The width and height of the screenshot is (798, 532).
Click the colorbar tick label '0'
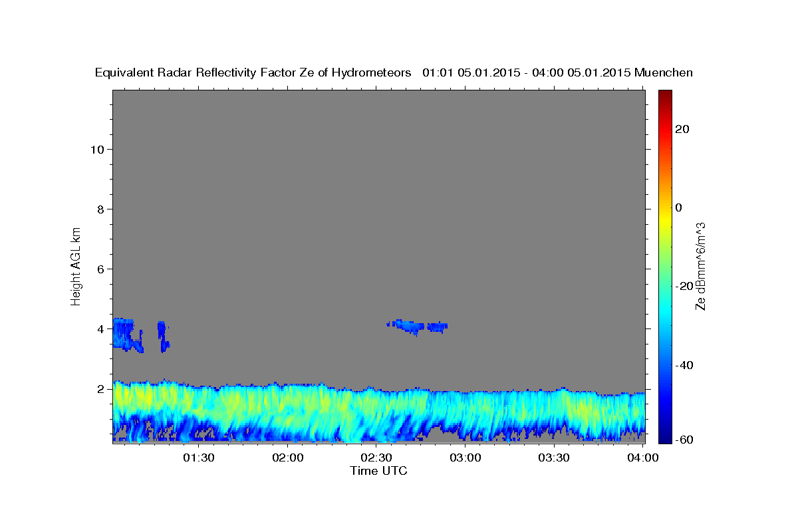(679, 207)
